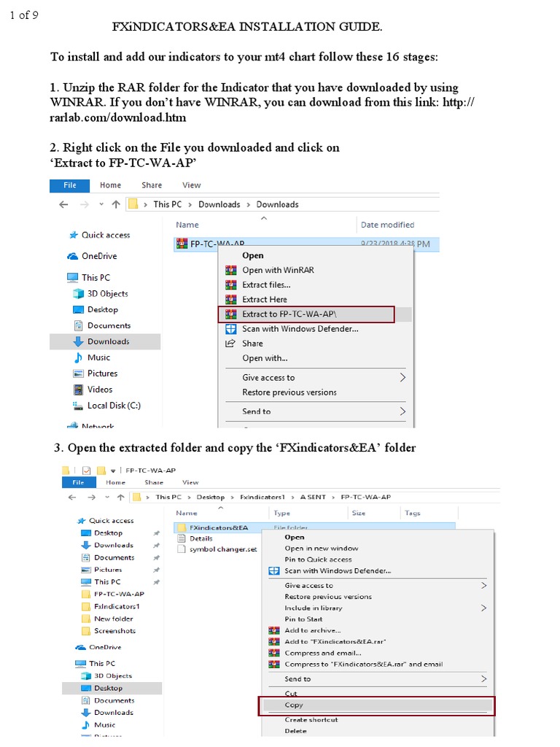Choose Open with WinRAR from the context menu
This screenshot has width=560, height=747.
click(278, 270)
